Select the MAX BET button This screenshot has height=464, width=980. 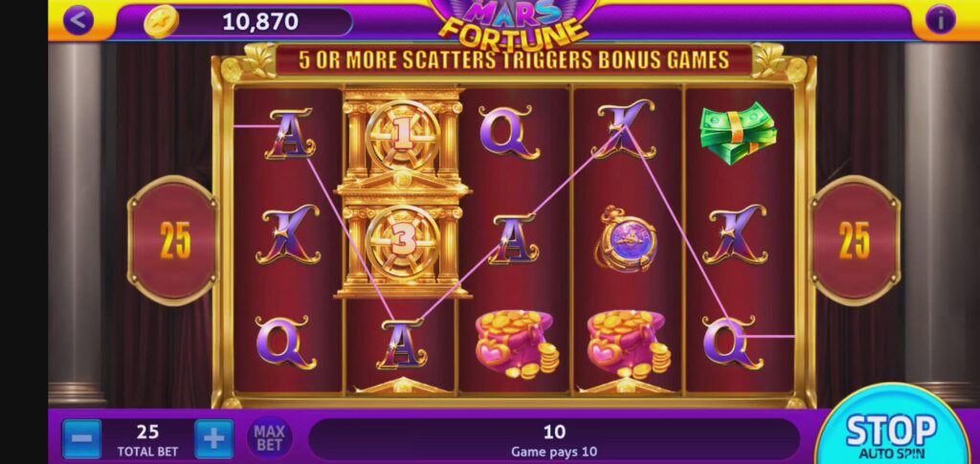[269, 438]
